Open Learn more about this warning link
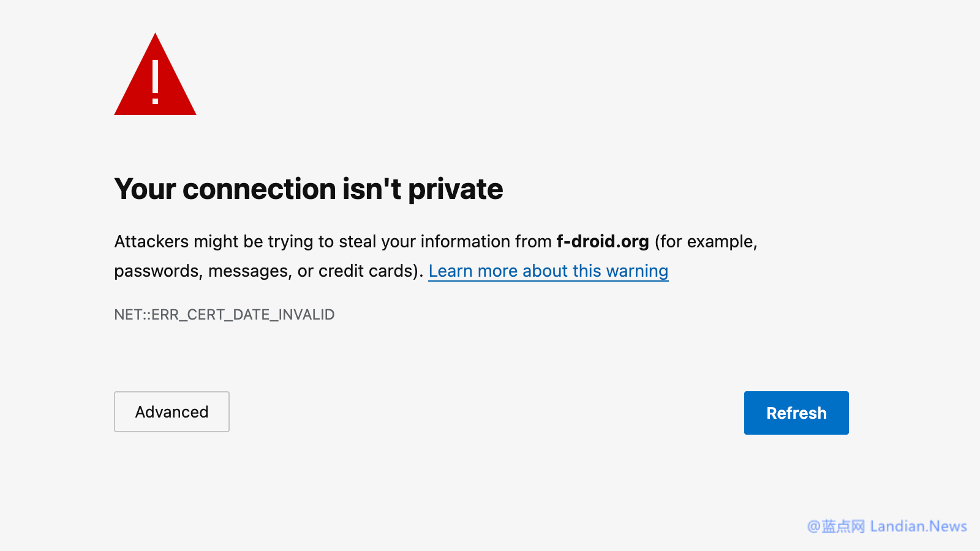Viewport: 980px width, 551px height. click(548, 271)
